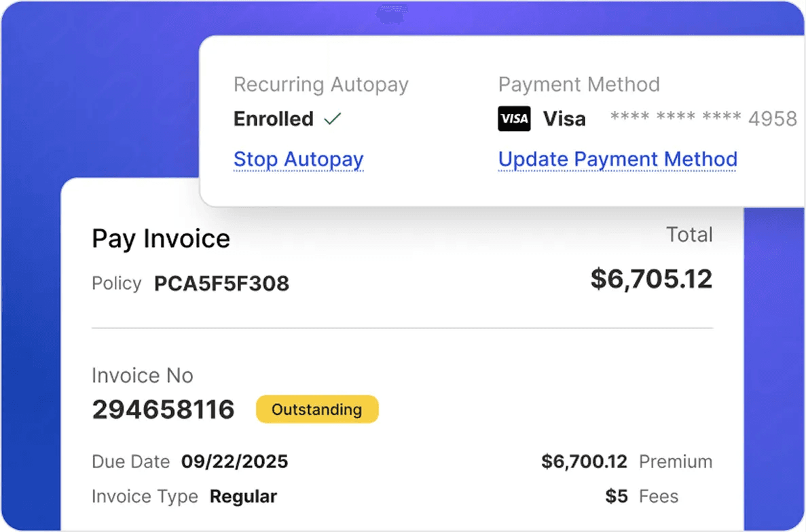Screen dimensions: 806x532
Task: Click the due date 09/22/2025
Action: click(x=234, y=462)
